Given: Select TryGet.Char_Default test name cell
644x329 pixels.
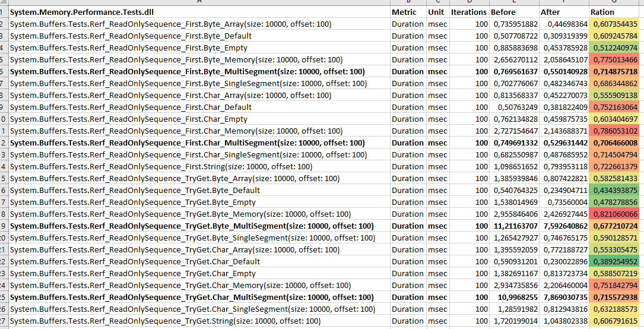Looking at the screenshot, I should click(x=199, y=262).
